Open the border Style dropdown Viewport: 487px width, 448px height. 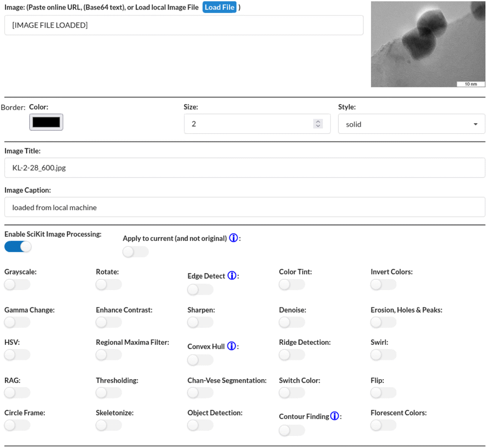[x=411, y=124]
